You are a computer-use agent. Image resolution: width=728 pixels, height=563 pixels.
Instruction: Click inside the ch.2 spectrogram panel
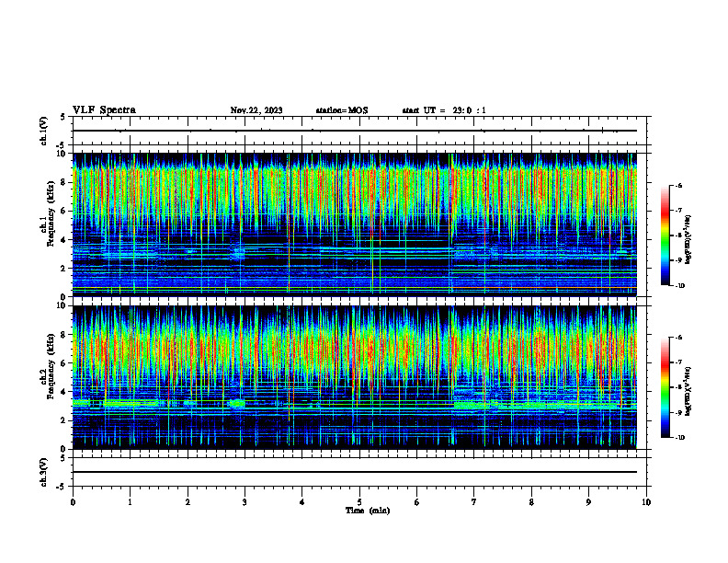[x=355, y=377]
